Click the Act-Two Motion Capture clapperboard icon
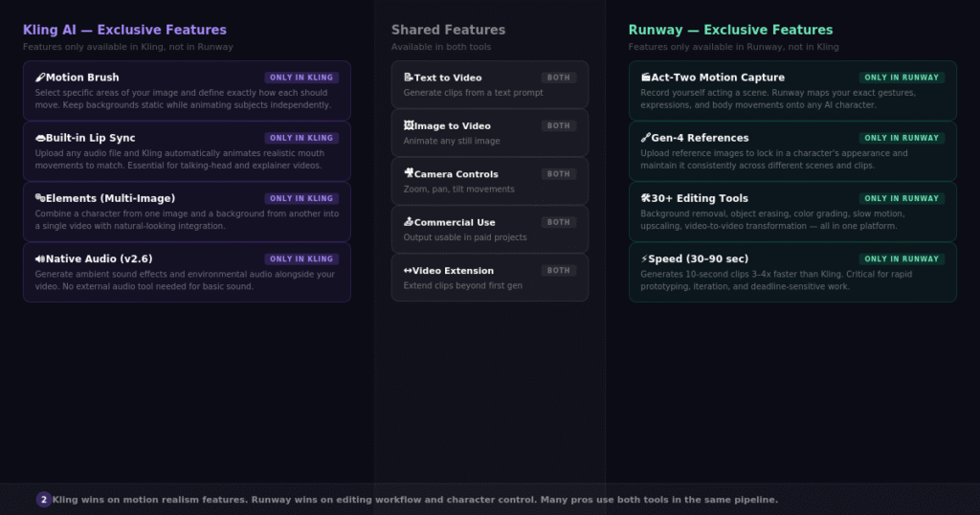980x515 pixels. click(646, 78)
